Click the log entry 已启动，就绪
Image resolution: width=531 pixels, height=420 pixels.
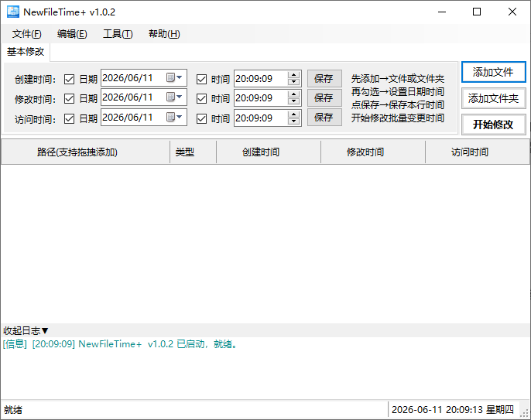[x=121, y=344]
